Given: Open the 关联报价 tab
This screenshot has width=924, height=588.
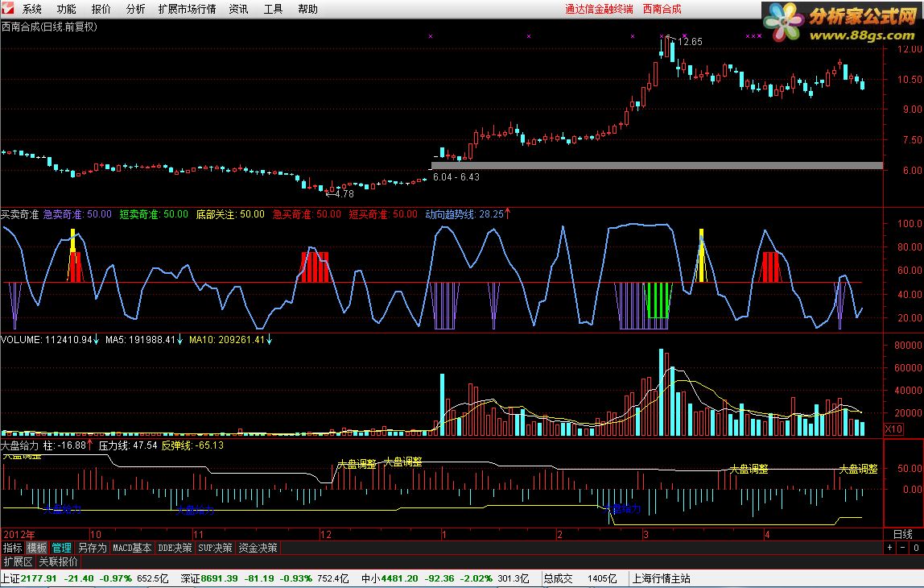Looking at the screenshot, I should click(58, 561).
